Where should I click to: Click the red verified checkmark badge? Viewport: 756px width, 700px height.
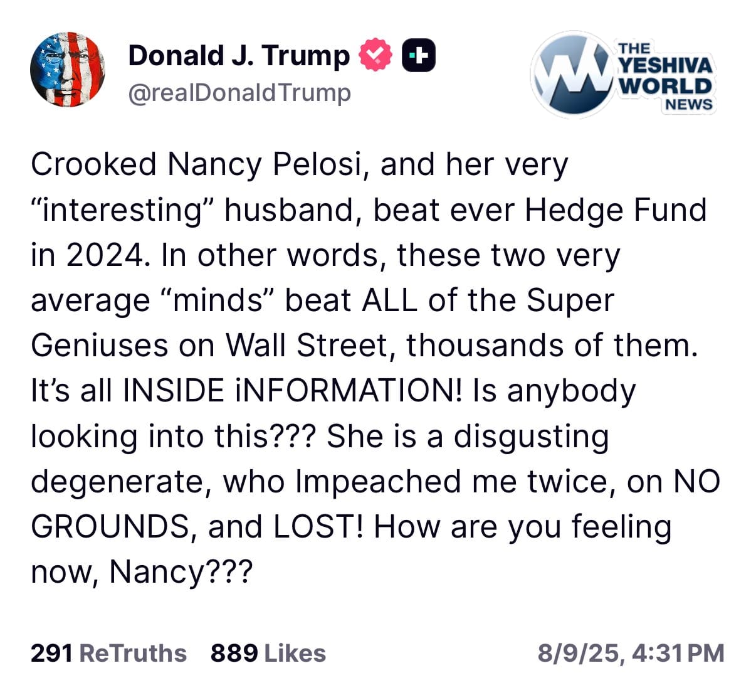(x=375, y=55)
